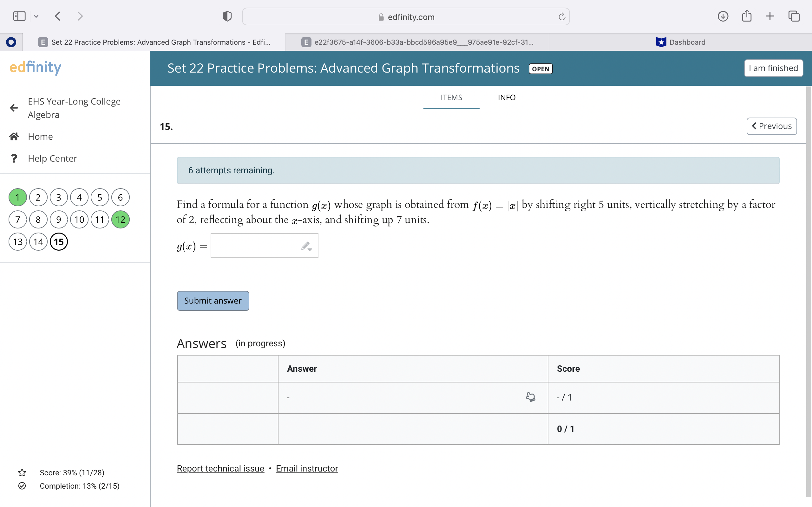Toggle the privacy shield in the address bar
The width and height of the screenshot is (812, 507).
click(x=226, y=16)
